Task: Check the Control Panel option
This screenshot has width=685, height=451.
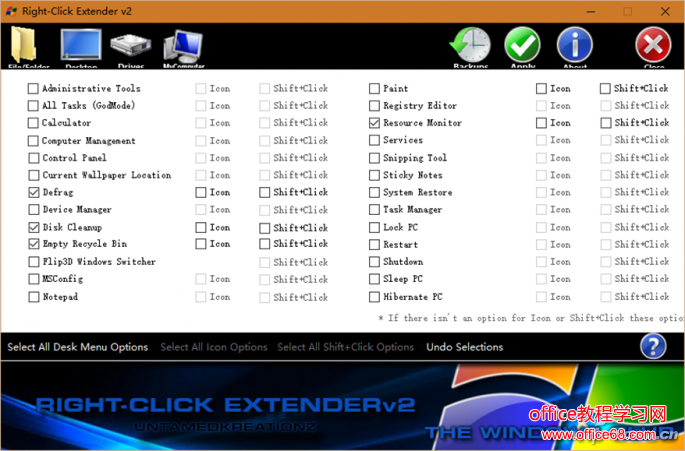Action: (x=34, y=158)
